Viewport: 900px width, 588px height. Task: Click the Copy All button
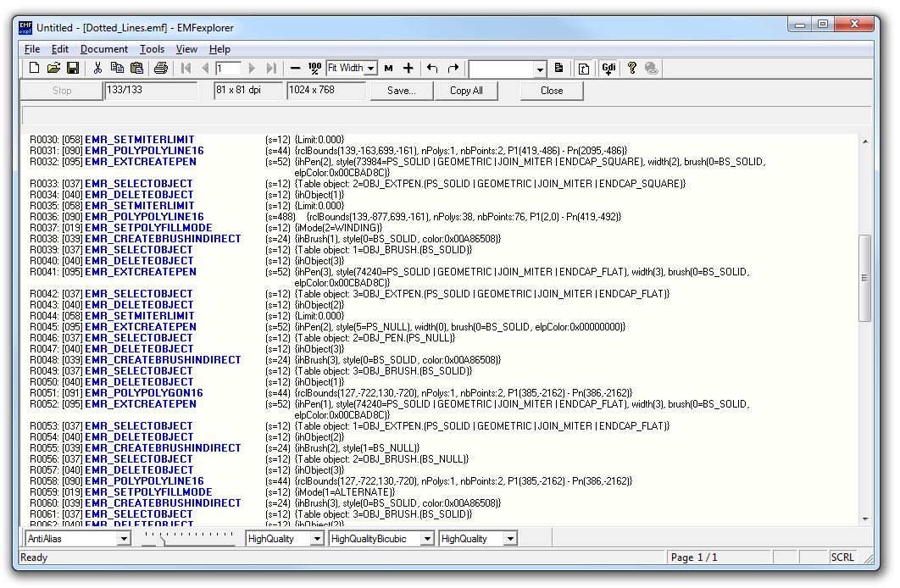pos(466,91)
